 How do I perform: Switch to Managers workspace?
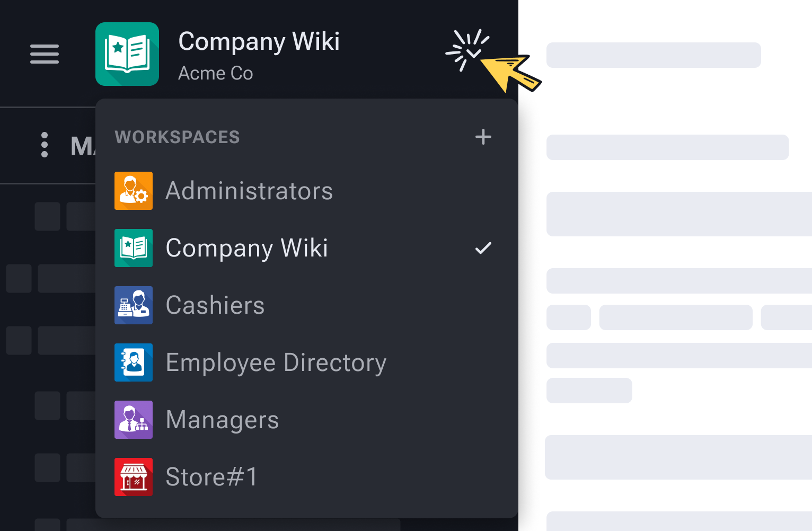click(x=222, y=420)
